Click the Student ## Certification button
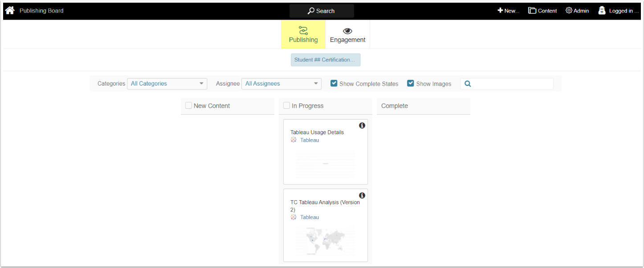The image size is (644, 268). point(325,60)
